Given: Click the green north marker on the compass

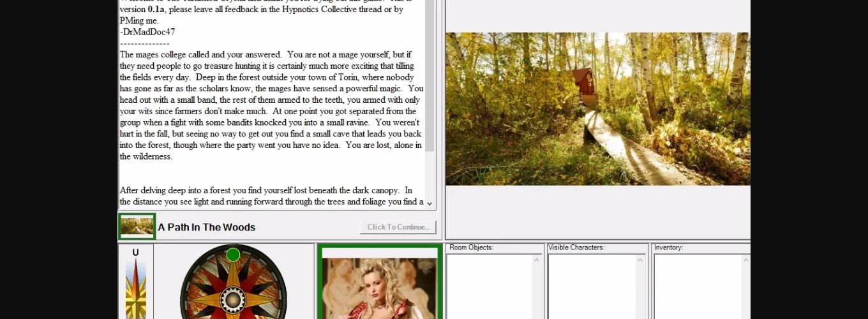Looking at the screenshot, I should click(x=233, y=255).
